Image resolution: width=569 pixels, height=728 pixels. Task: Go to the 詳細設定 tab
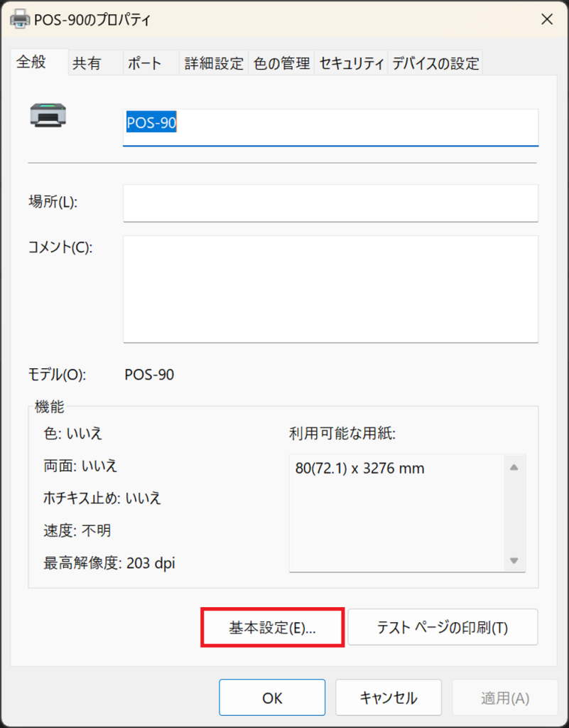point(214,63)
